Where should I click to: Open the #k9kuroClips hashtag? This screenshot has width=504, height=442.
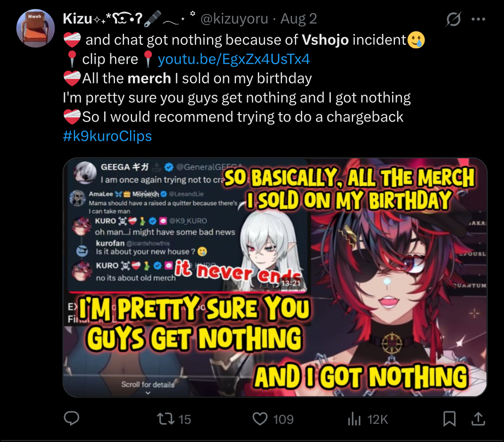tap(107, 136)
